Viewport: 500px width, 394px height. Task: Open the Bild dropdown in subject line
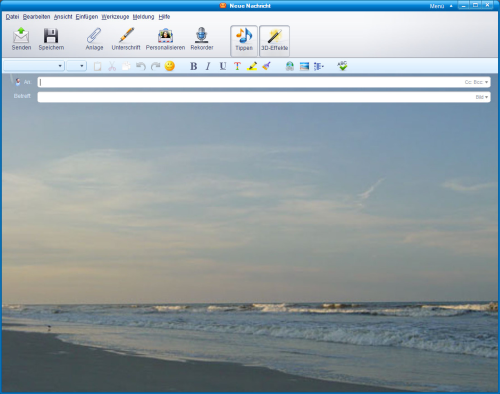(x=482, y=97)
